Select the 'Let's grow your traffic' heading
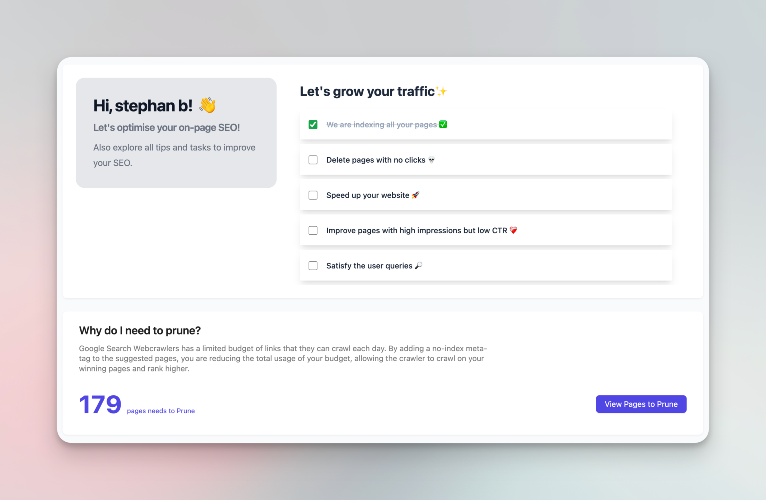 click(367, 92)
